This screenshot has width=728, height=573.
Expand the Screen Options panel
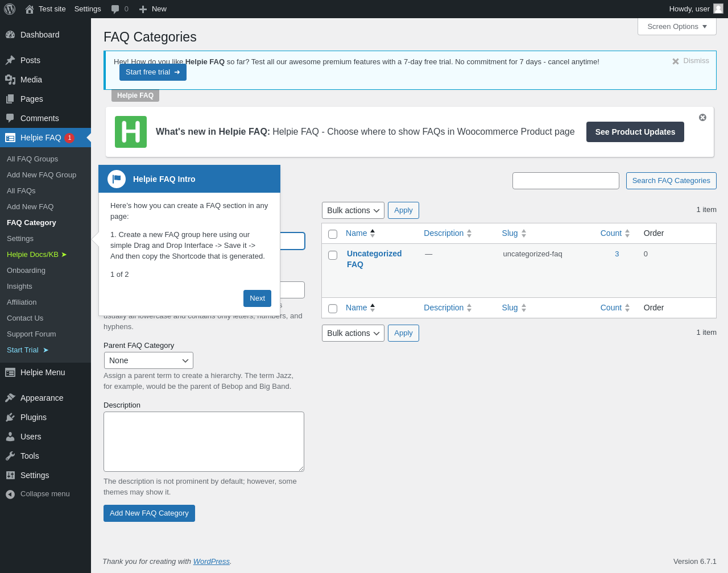pos(677,27)
